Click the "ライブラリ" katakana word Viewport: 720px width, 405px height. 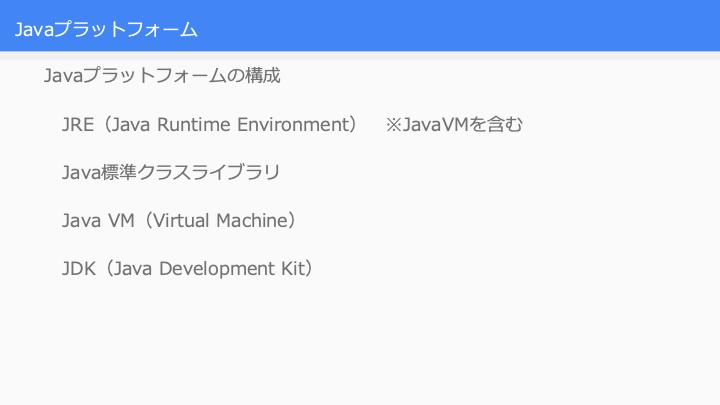[x=236, y=172]
